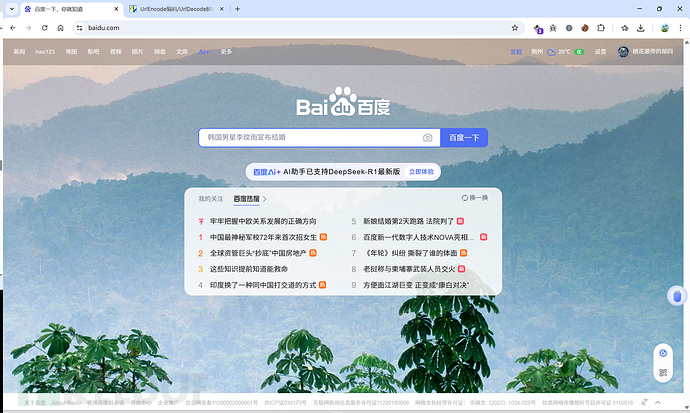
Task: Open the tab search dropdown arrow
Action: [12, 9]
